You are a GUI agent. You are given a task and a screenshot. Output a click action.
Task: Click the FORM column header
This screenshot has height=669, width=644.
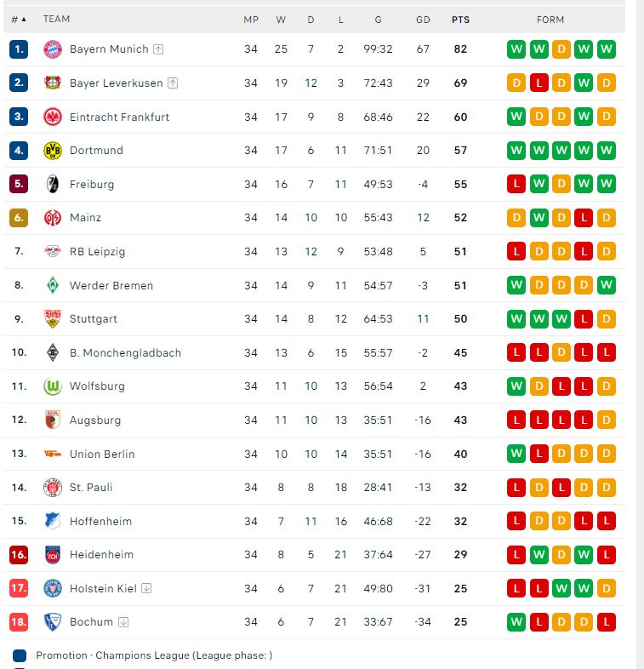[550, 20]
